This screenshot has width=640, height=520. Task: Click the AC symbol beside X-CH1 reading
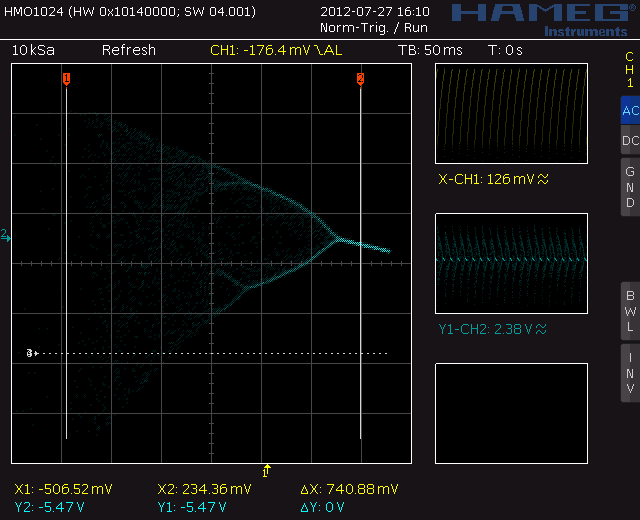coord(544,180)
